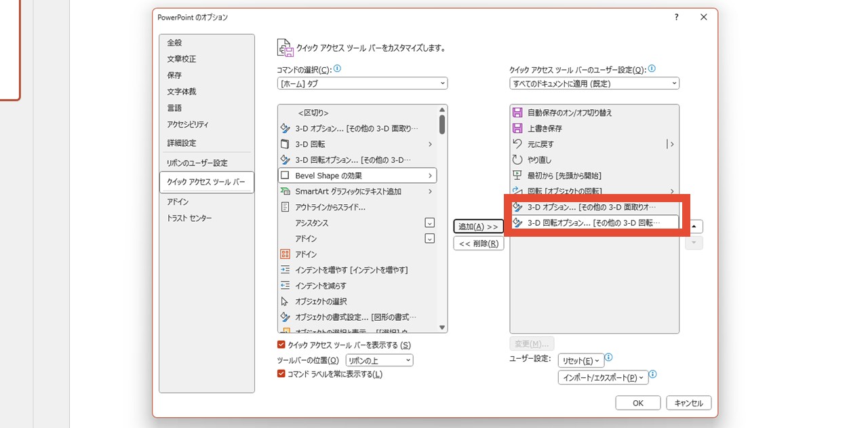The image size is (868, 428).
Task: Click the 自動保存のオン/オフ切り替え save icon
Action: pos(517,113)
